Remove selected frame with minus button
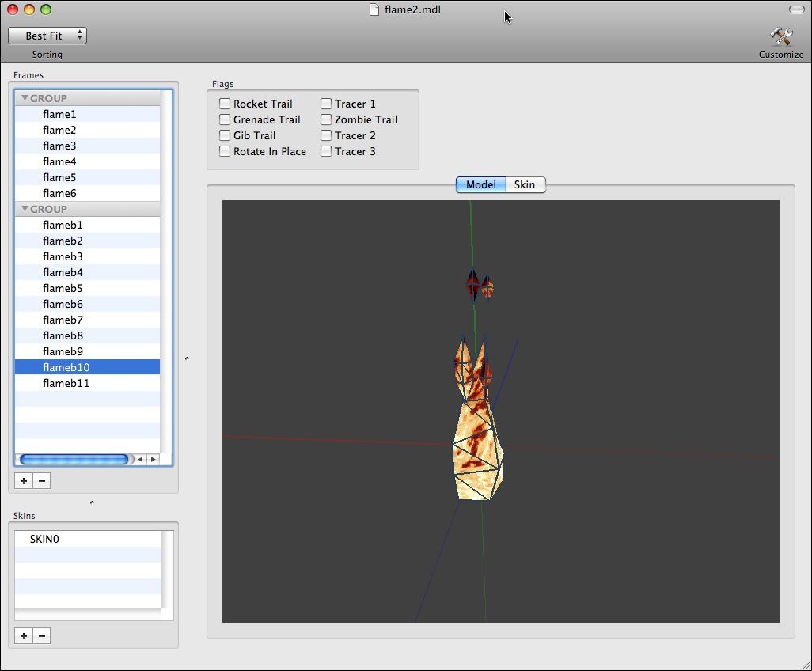The height and width of the screenshot is (671, 812). click(42, 480)
